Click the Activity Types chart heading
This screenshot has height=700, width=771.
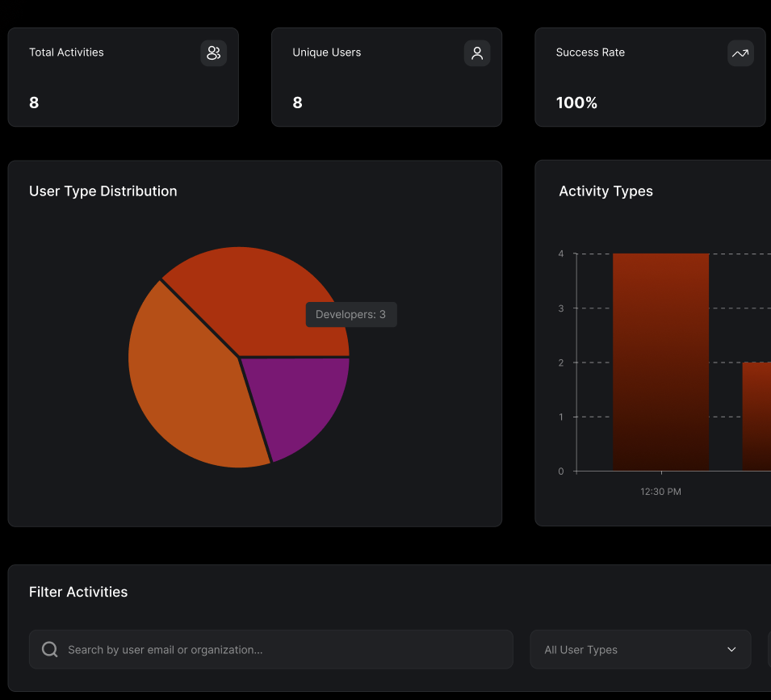tap(605, 191)
